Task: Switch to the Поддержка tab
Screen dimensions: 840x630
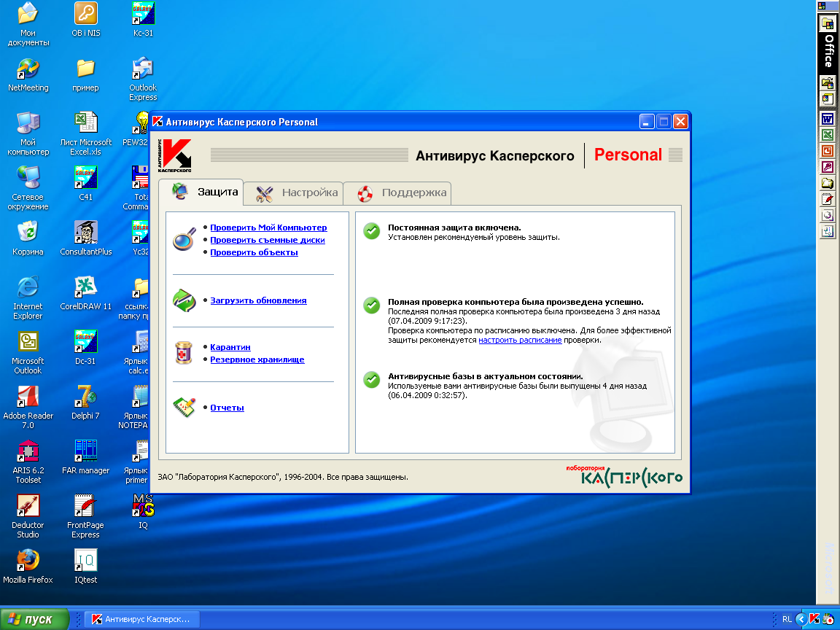Action: point(397,192)
